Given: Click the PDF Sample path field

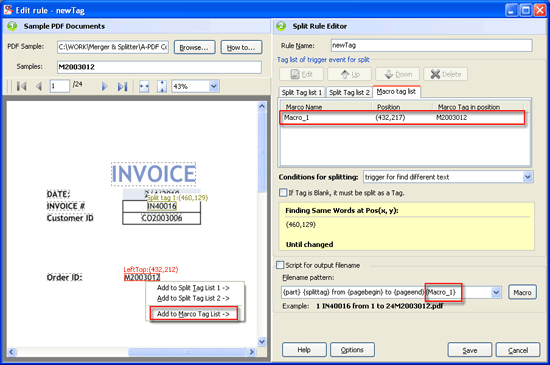Looking at the screenshot, I should pos(113,47).
